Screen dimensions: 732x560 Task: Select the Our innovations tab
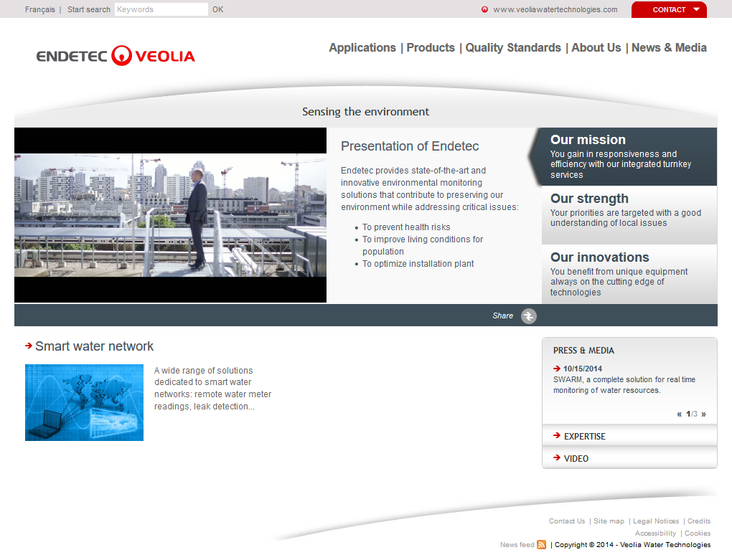click(x=629, y=274)
